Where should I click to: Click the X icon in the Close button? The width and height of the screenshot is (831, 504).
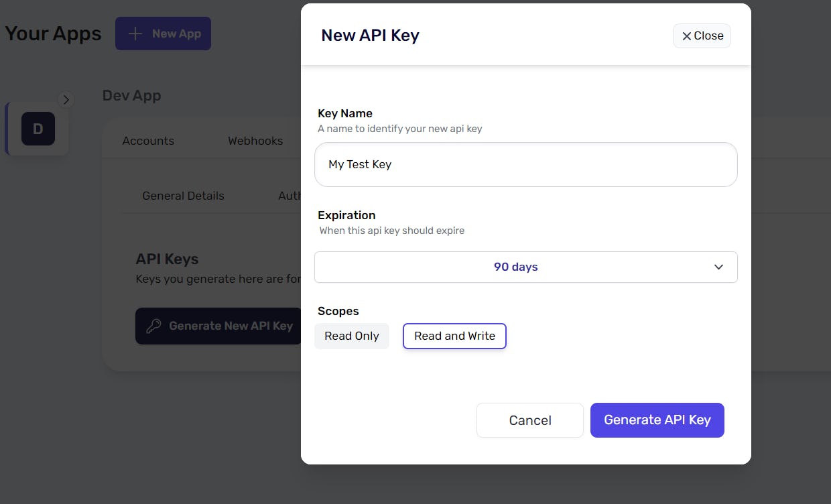pos(687,36)
